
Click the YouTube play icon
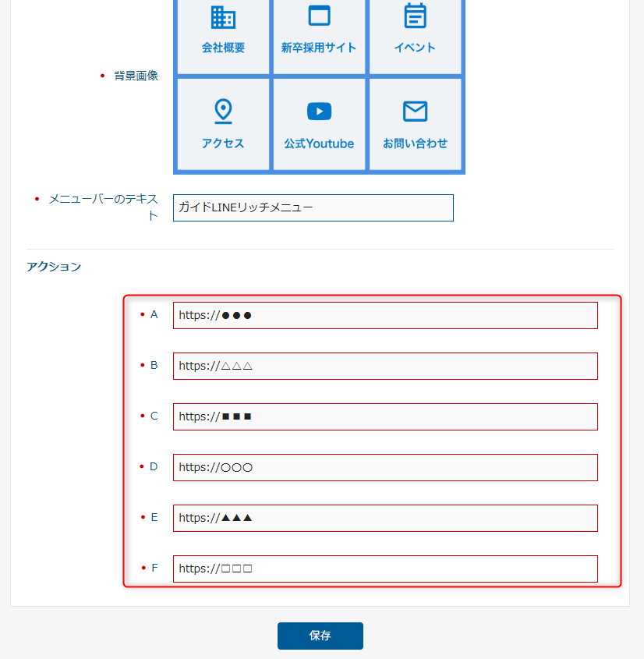(x=319, y=112)
